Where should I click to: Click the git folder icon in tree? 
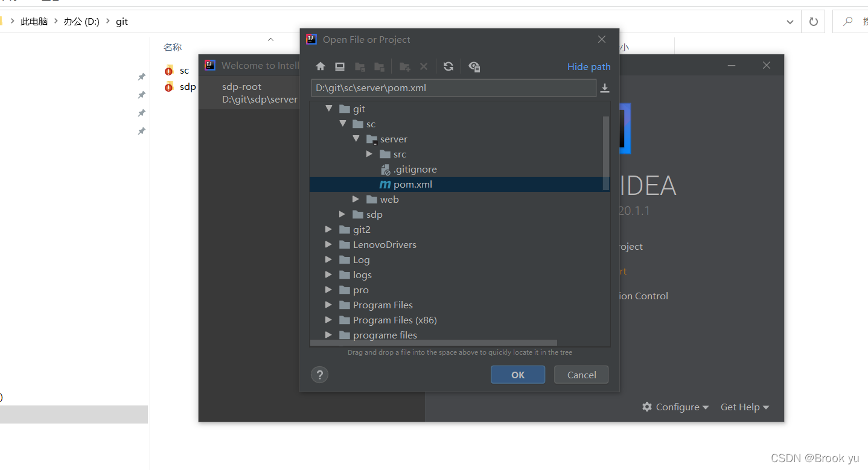click(345, 109)
